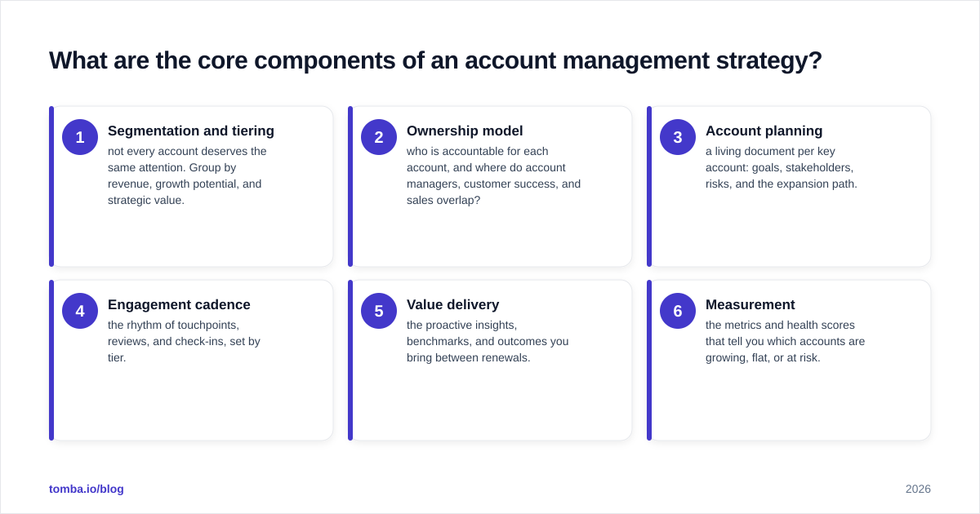Image resolution: width=980 pixels, height=514 pixels.
Task: Click the paragraph starting "the rhythm of touchpoints"
Action: (185, 341)
